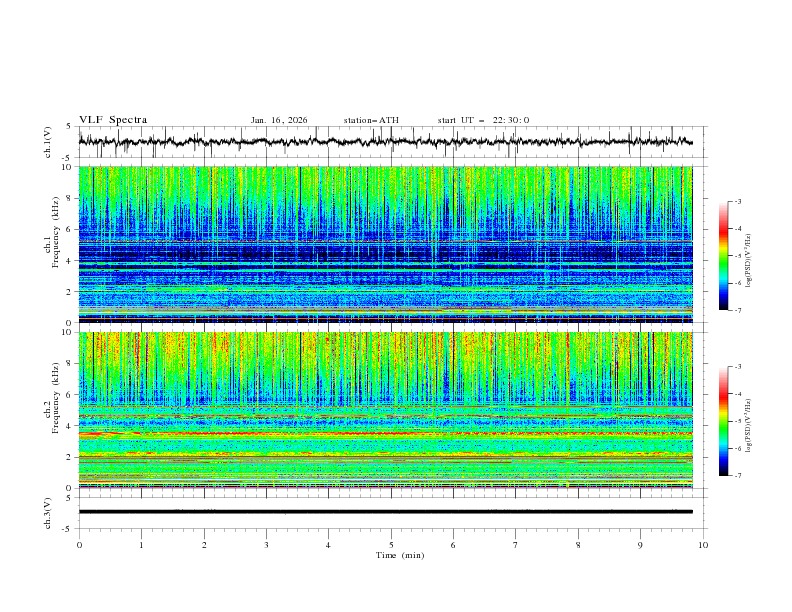Click the "Time (min)" axis label
The height and width of the screenshot is (612, 792).
[400, 555]
